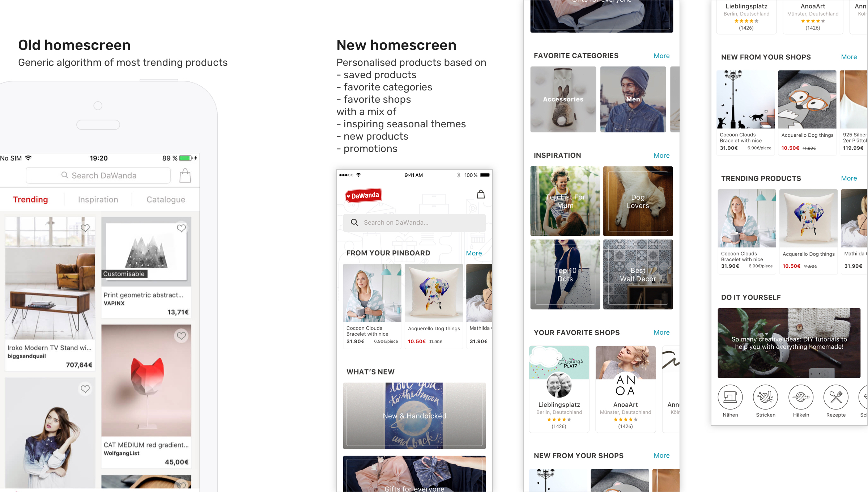This screenshot has height=492, width=868.
Task: Open the New & Handpicked banner
Action: [414, 416]
